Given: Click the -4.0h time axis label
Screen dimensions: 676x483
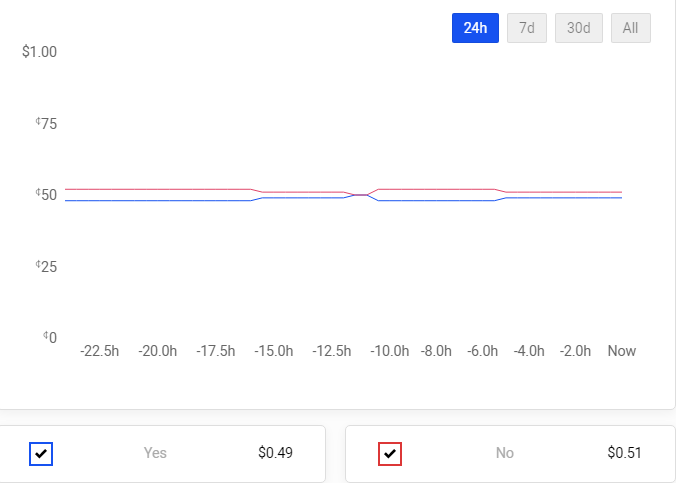Looking at the screenshot, I should click(529, 351).
